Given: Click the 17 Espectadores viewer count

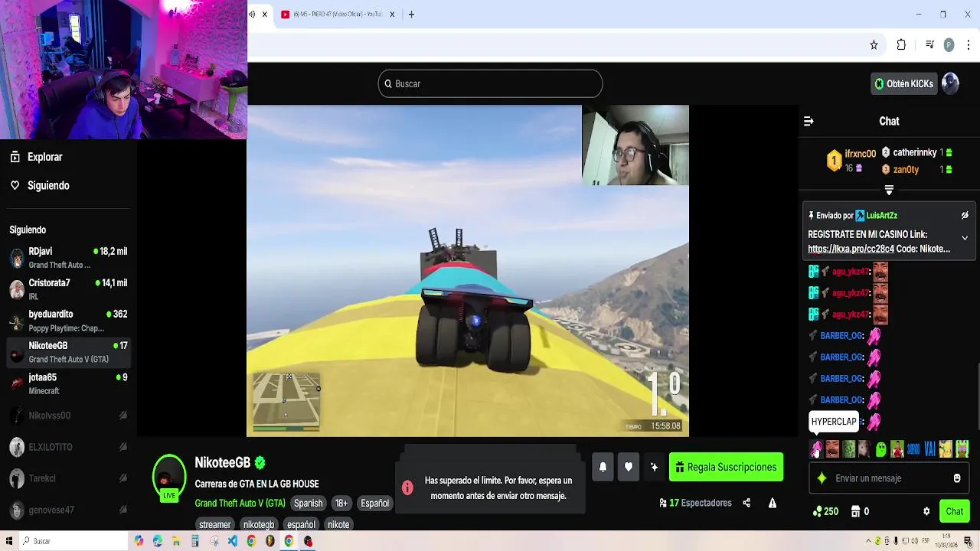Looking at the screenshot, I should 695,503.
